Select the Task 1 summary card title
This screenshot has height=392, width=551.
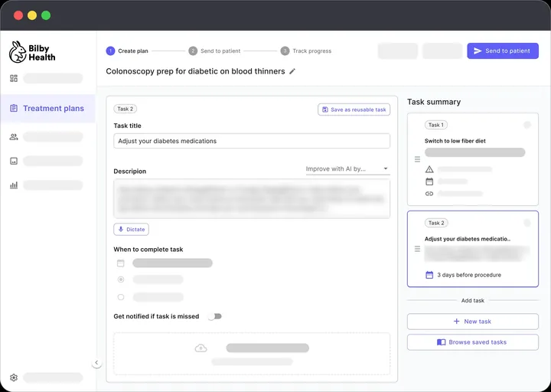(x=455, y=141)
